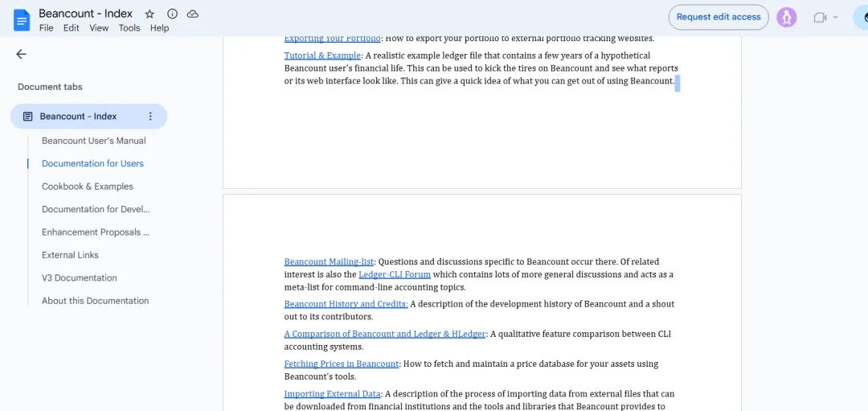This screenshot has width=868, height=411.
Task: Open the File menu
Action: [x=46, y=27]
